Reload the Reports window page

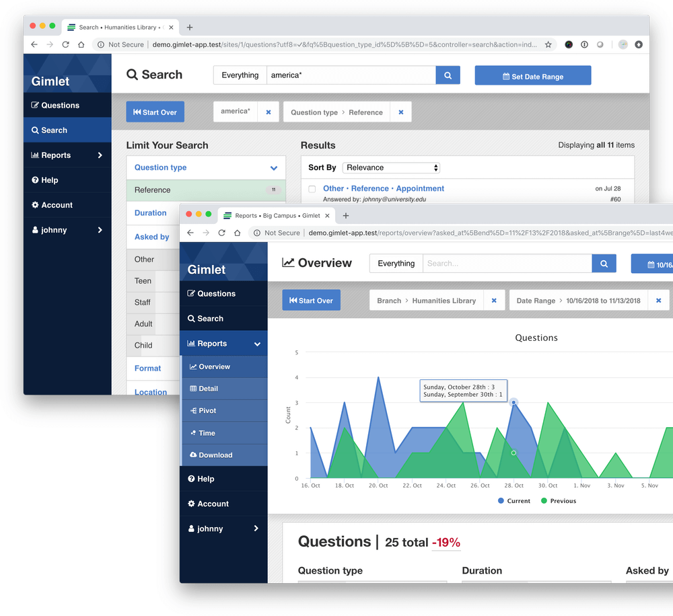[221, 233]
